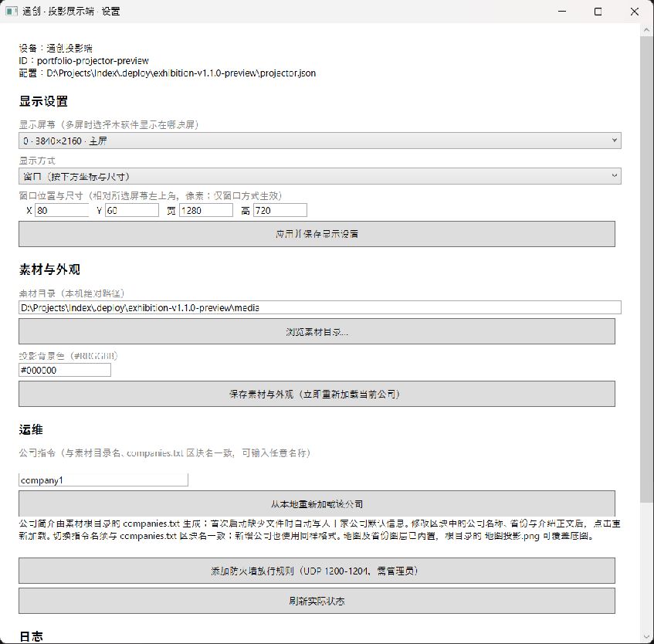The image size is (654, 644).
Task: Click the media directory path field
Action: pyautogui.click(x=320, y=307)
